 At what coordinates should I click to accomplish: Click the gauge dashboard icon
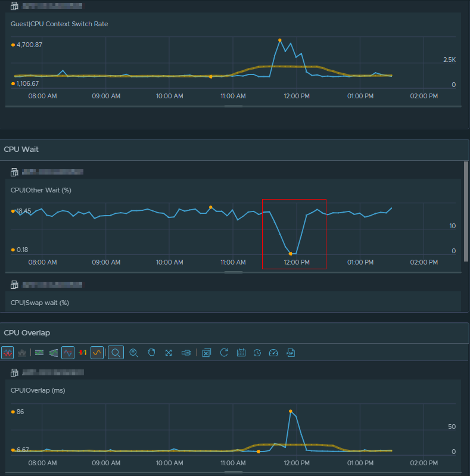(x=273, y=353)
